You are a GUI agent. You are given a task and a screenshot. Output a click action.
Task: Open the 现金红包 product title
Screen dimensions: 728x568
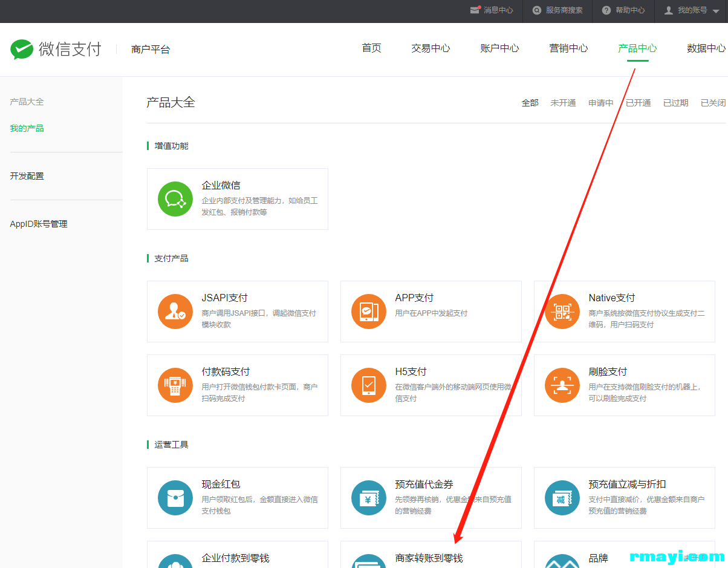tap(221, 484)
